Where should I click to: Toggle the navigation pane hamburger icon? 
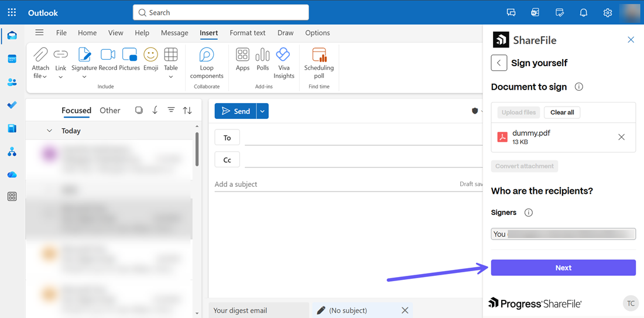coord(39,32)
